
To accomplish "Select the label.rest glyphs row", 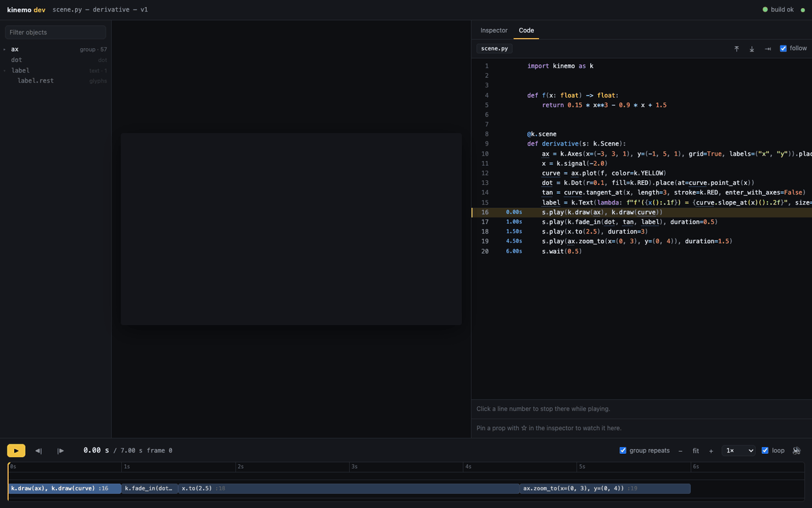I will point(55,81).
